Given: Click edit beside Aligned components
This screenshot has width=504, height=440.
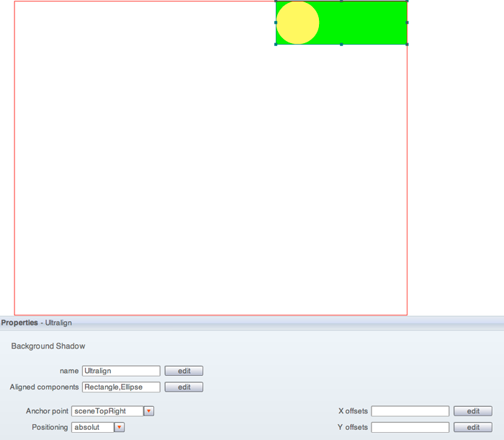Looking at the screenshot, I should coord(184,387).
